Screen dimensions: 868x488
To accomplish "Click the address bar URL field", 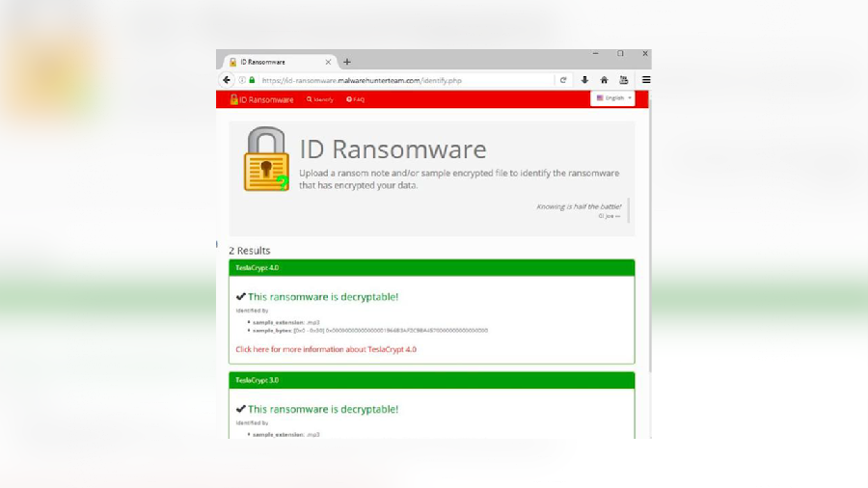I will [407, 80].
